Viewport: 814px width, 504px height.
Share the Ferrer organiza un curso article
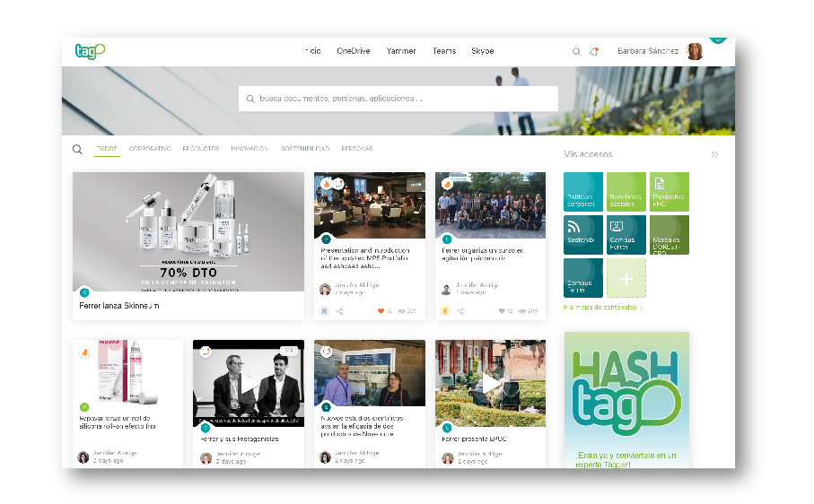pos(460,311)
